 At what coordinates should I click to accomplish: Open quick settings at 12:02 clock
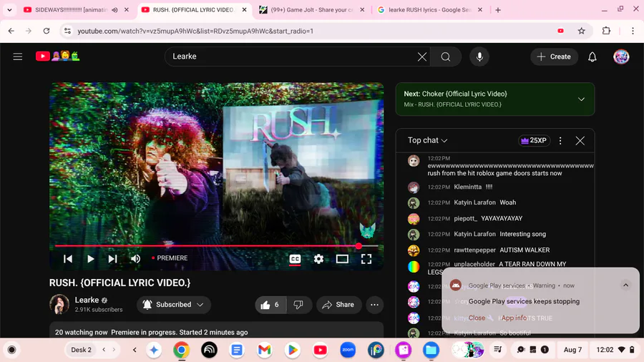[x=615, y=350]
